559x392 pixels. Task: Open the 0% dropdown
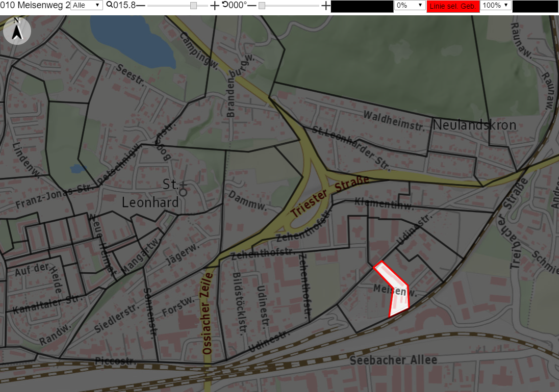coord(410,5)
